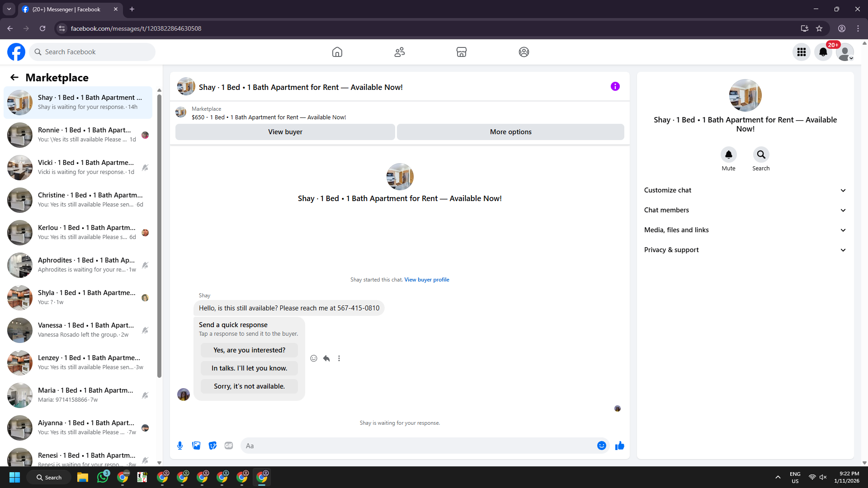868x488 pixels.
Task: Click the browser address bar URL
Action: (x=136, y=28)
